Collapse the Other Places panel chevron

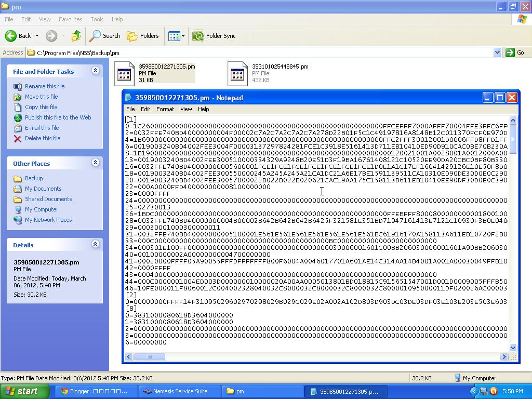(95, 163)
